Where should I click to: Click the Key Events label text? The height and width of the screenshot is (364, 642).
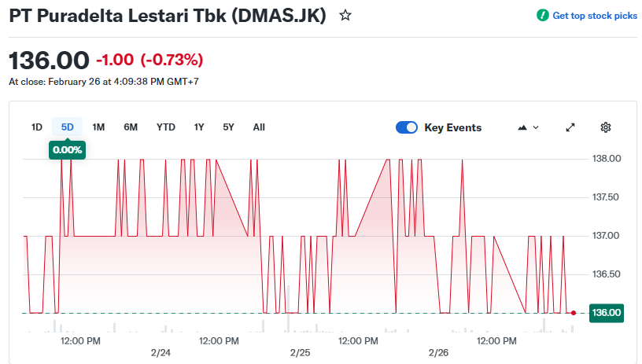coord(452,127)
